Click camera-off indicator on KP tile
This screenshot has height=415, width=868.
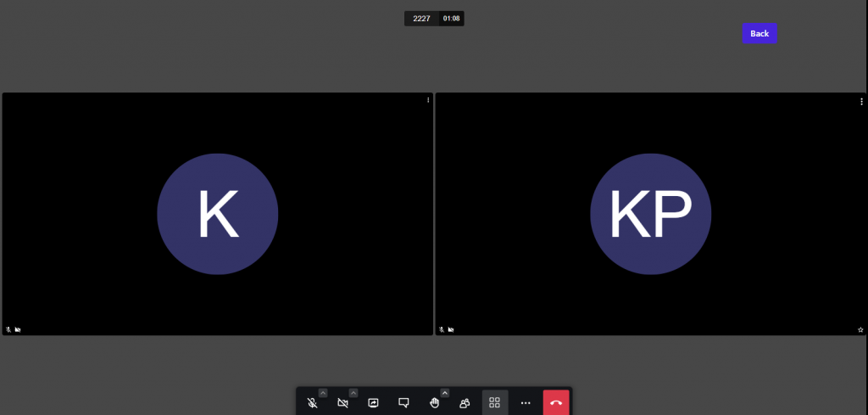[451, 329]
